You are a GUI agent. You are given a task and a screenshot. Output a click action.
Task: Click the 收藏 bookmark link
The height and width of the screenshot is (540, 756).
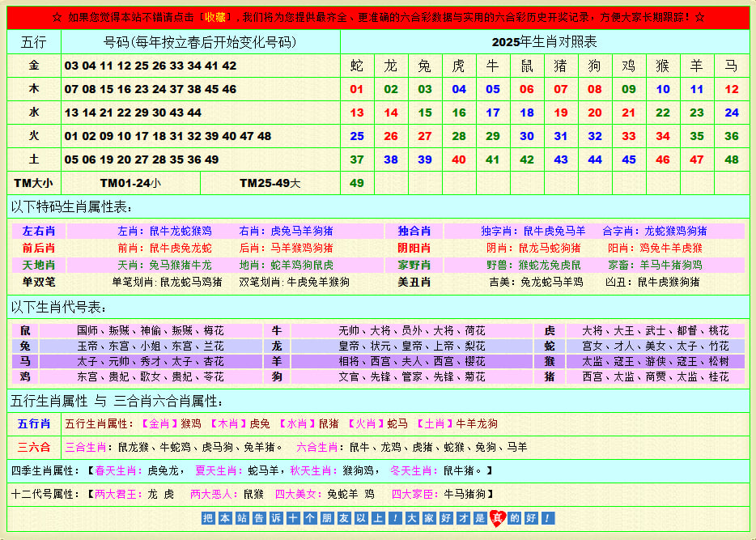click(x=215, y=17)
